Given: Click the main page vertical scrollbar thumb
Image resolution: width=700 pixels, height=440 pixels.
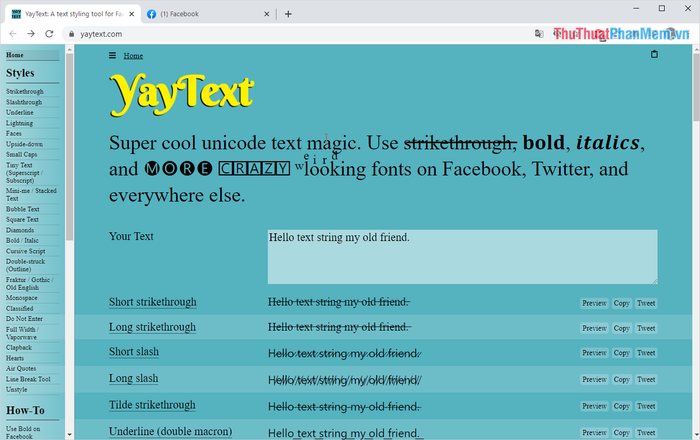Looking at the screenshot, I should tap(696, 87).
